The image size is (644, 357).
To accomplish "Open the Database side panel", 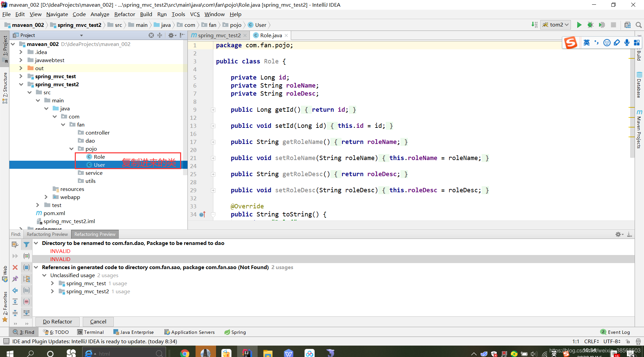I will pos(639,85).
